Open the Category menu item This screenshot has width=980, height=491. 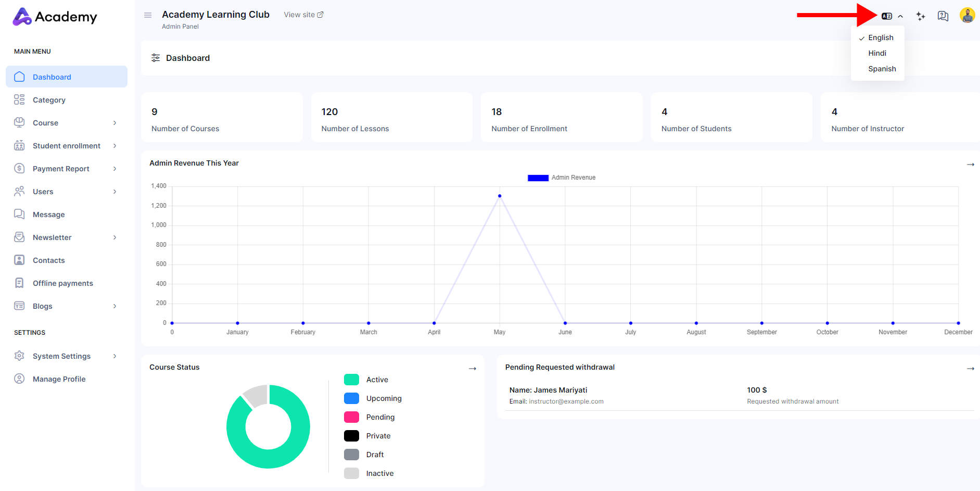(49, 100)
